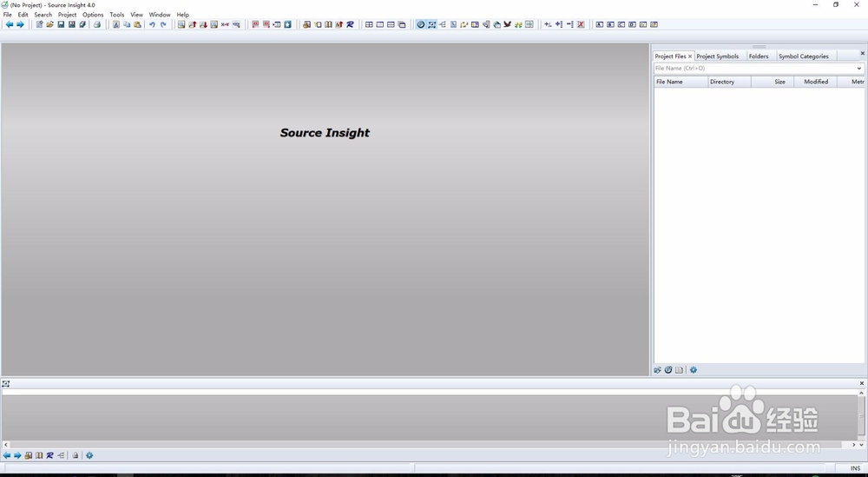Viewport: 868px width, 477px height.
Task: Create a new file with the New icon
Action: point(39,24)
